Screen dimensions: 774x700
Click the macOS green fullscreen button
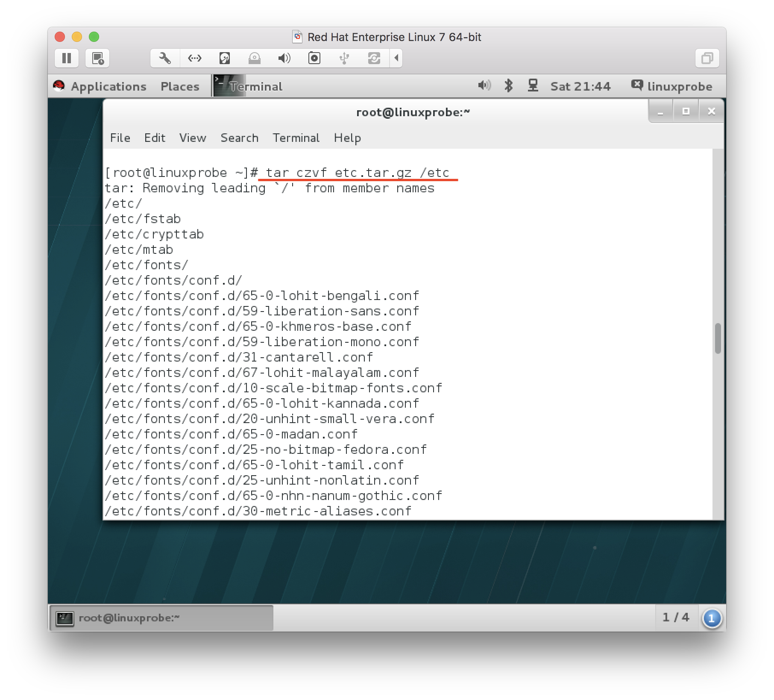[94, 37]
